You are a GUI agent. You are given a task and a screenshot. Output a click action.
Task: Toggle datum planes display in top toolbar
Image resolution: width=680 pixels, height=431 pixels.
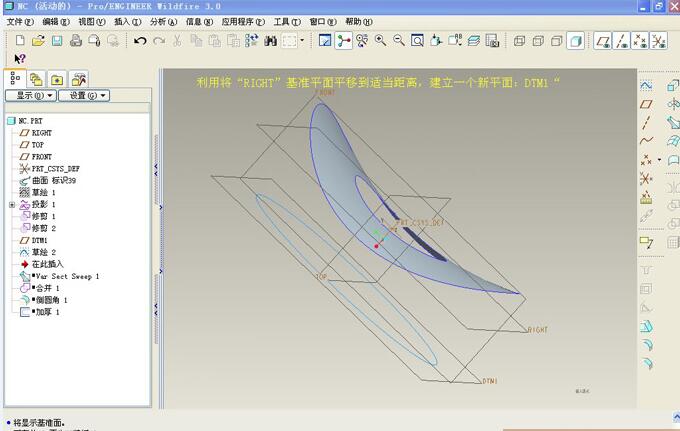(x=603, y=41)
